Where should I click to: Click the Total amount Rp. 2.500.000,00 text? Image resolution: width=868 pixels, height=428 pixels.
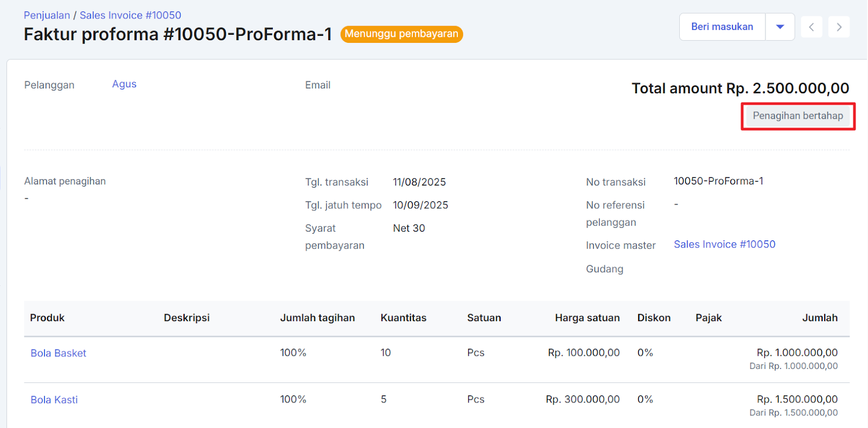point(740,88)
